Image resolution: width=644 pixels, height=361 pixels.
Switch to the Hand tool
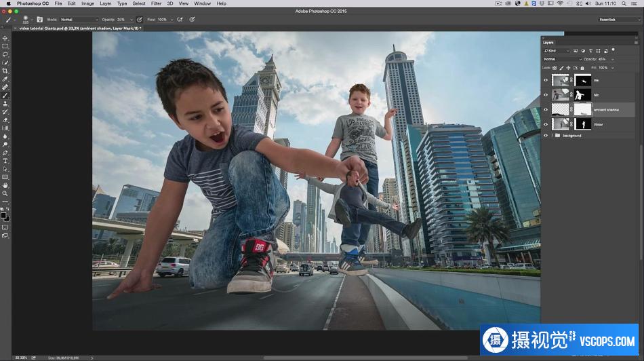[x=5, y=185]
